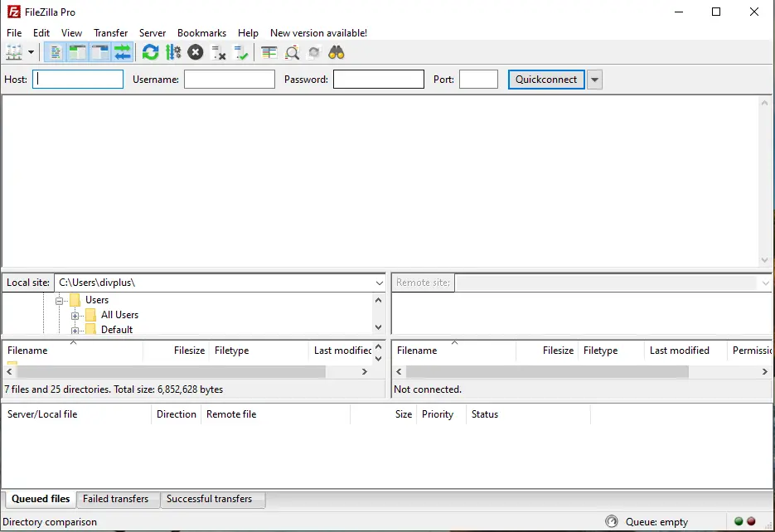
Task: Switch to the Failed transfers tab
Action: (118, 500)
